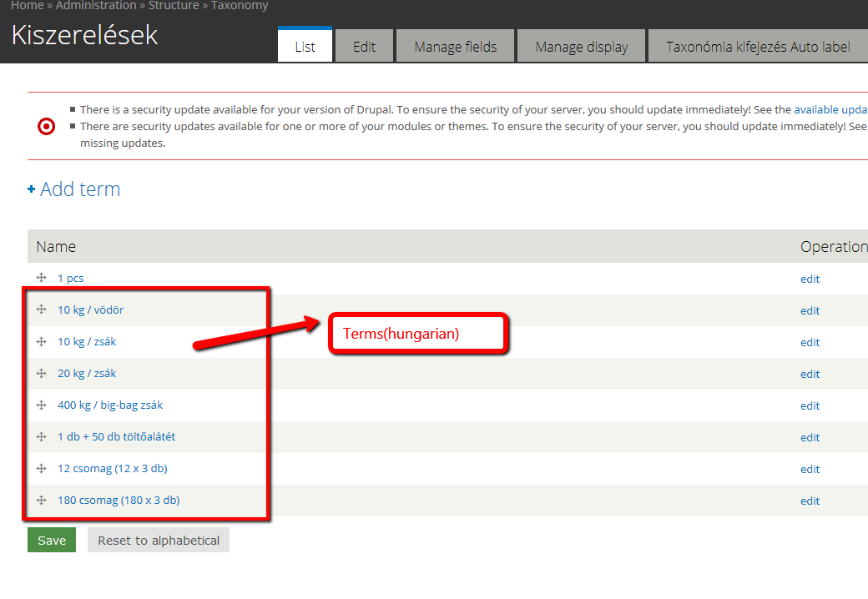Open the available updates link
The height and width of the screenshot is (599, 868).
pos(830,108)
